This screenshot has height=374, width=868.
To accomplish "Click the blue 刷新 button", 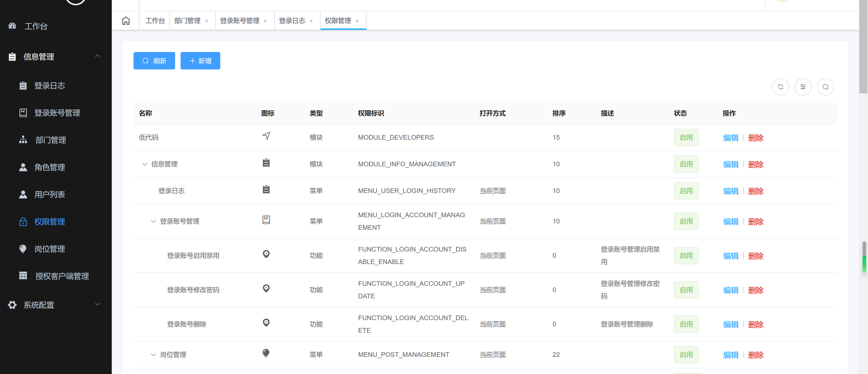I will [x=154, y=61].
